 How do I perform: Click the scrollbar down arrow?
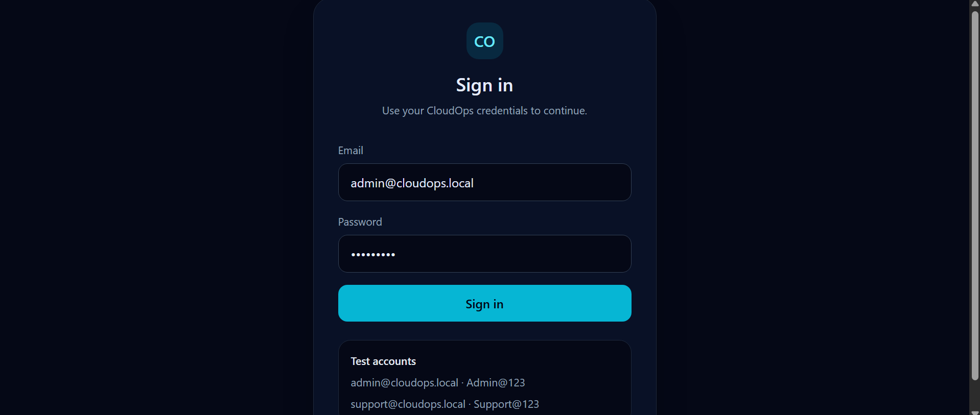tap(975, 412)
